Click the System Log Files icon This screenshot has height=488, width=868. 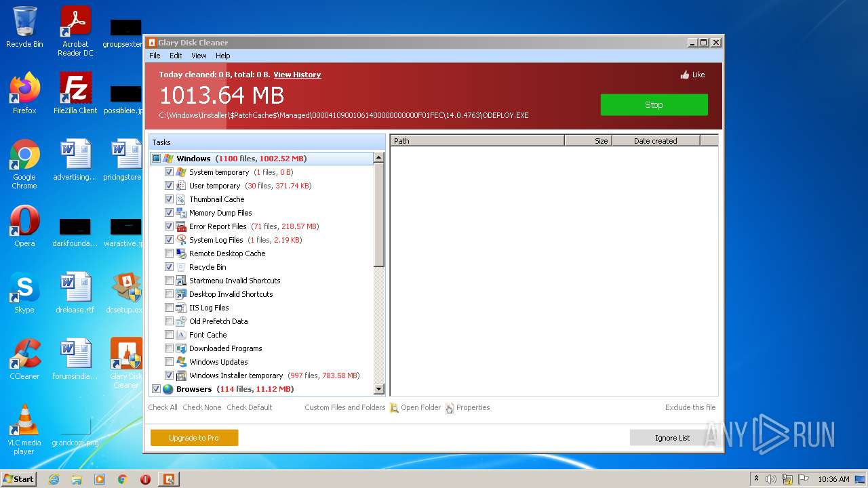181,240
